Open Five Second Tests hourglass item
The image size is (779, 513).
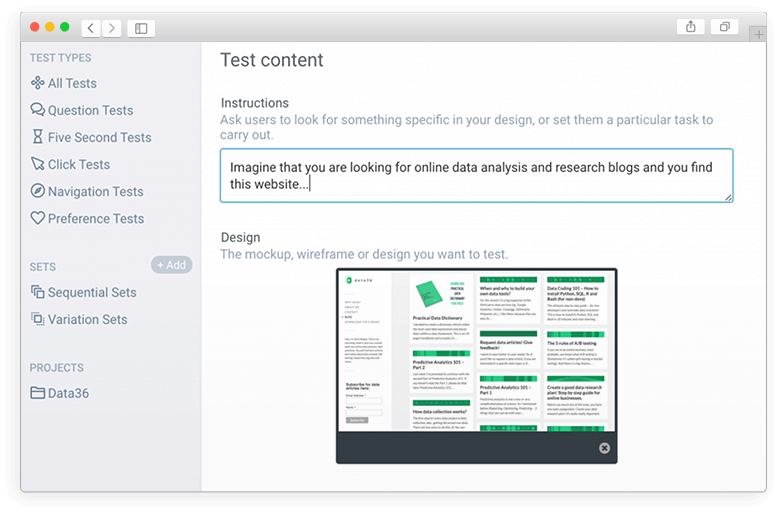[91, 137]
